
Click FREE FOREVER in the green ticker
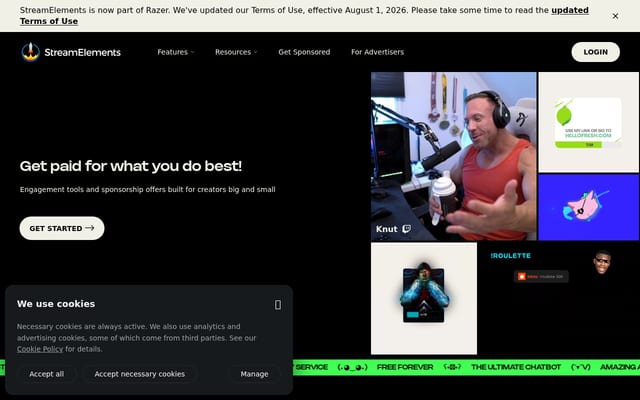tap(405, 367)
